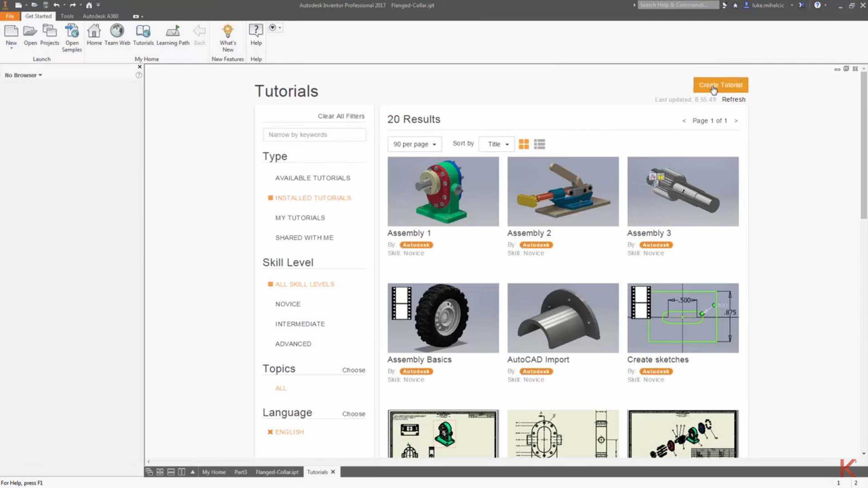Switch to the Autodesk A360 tab
This screenshot has height=488, width=868.
[x=100, y=16]
